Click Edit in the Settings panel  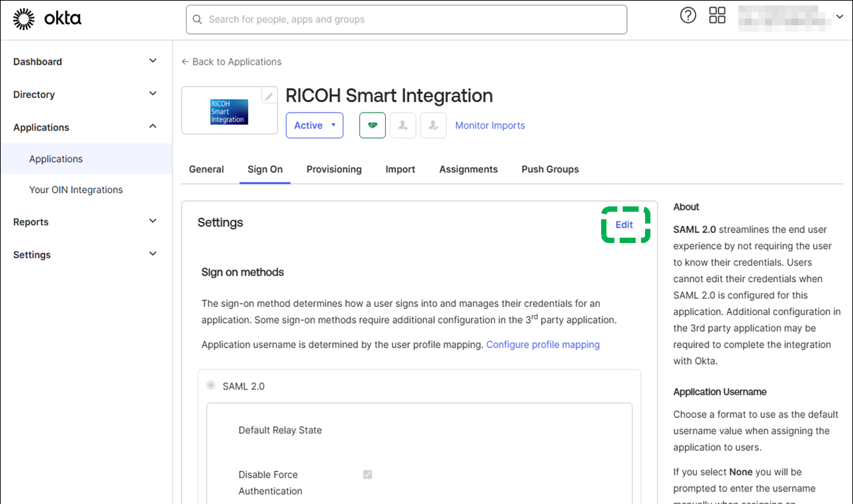tap(624, 224)
